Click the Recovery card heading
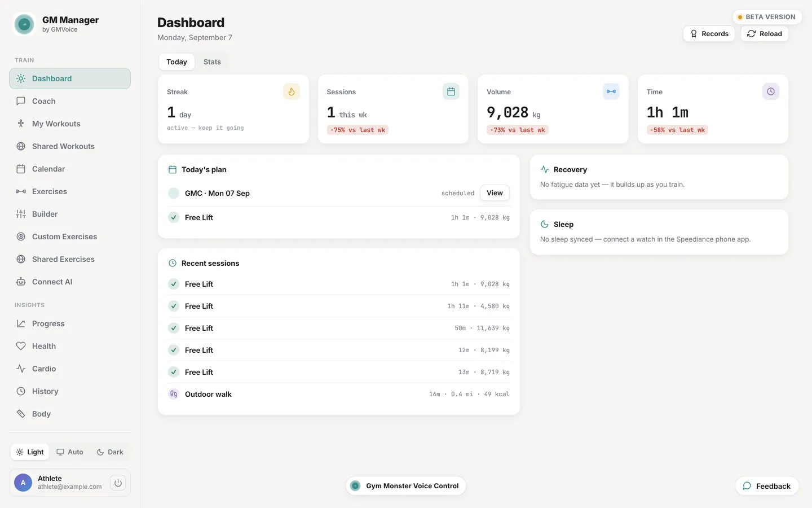Viewport: 812px width, 508px height. 570,169
